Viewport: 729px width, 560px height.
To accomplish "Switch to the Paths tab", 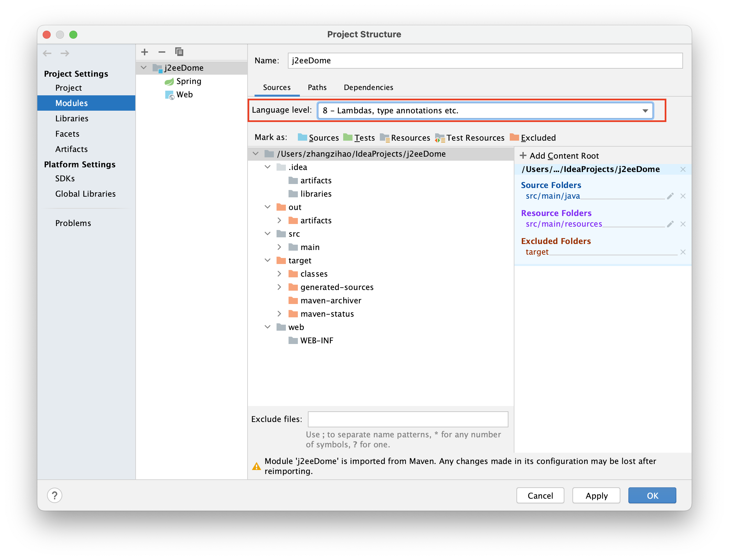I will click(317, 87).
